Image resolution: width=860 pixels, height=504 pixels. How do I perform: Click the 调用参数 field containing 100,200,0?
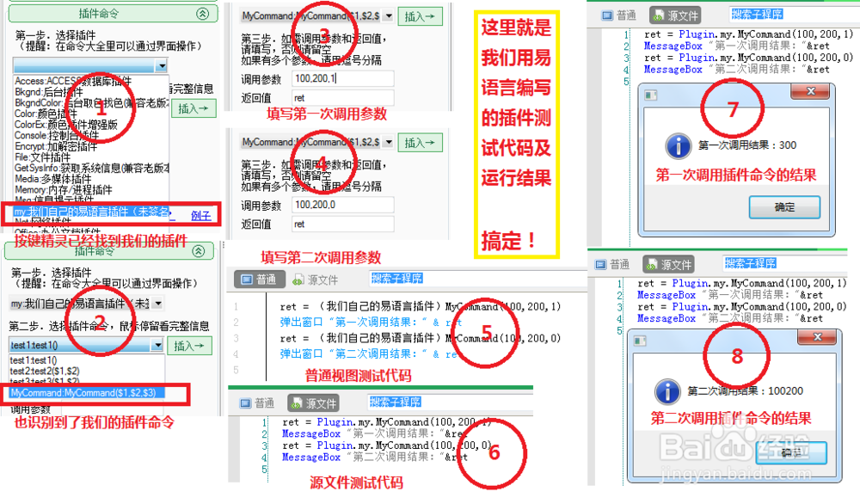[343, 205]
